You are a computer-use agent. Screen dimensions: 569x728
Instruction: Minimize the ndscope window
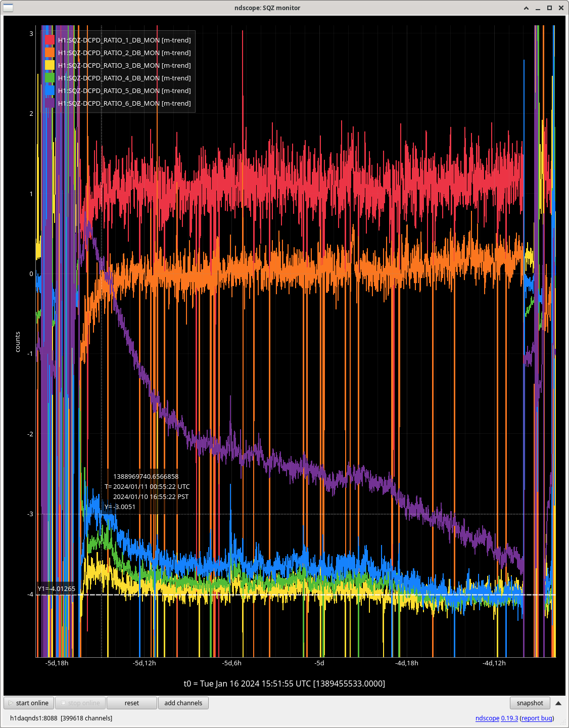(538, 8)
